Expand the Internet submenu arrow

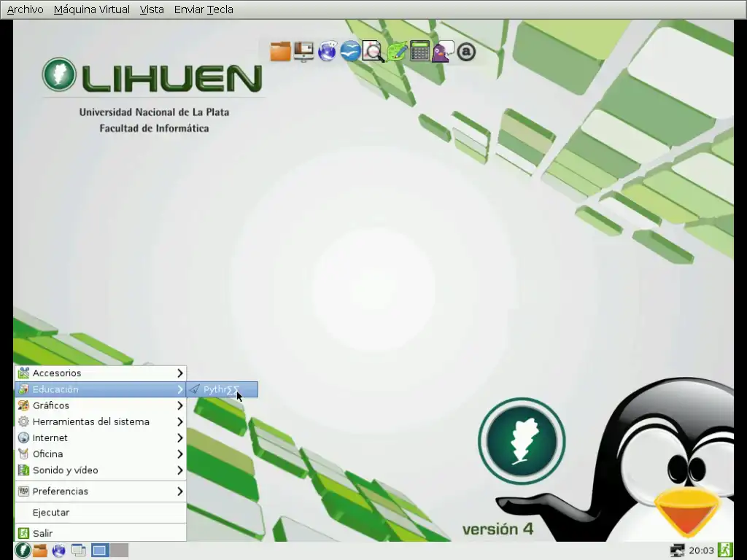point(179,437)
